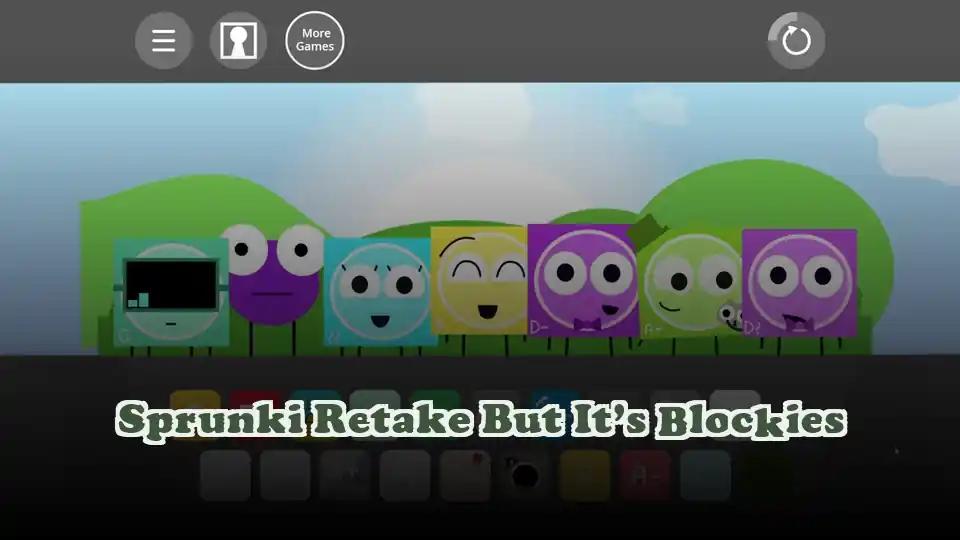960x540 pixels.
Task: Pick the black blob sound icon
Action: (x=525, y=475)
